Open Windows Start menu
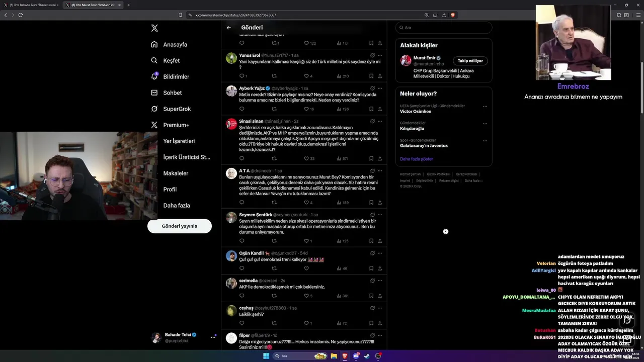This screenshot has height=362, width=644. (x=266, y=356)
